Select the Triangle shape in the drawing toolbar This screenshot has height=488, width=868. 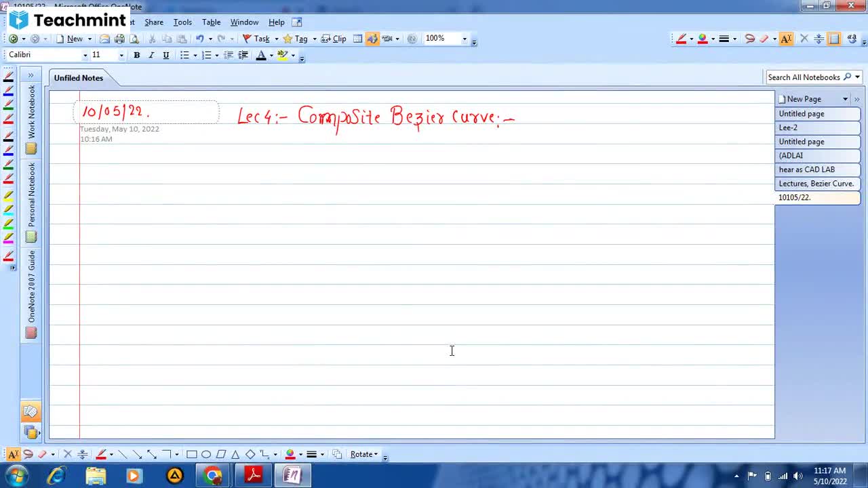point(235,454)
